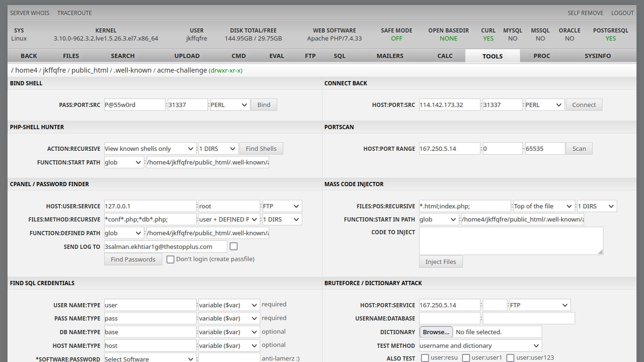
Task: Click the SERVER WHOIS link
Action: [30, 13]
